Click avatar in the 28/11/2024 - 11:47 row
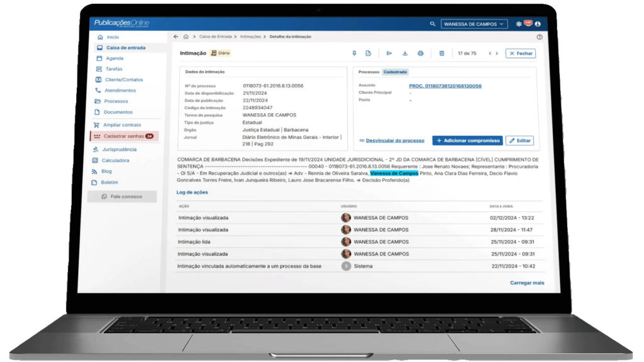 pyautogui.click(x=346, y=230)
